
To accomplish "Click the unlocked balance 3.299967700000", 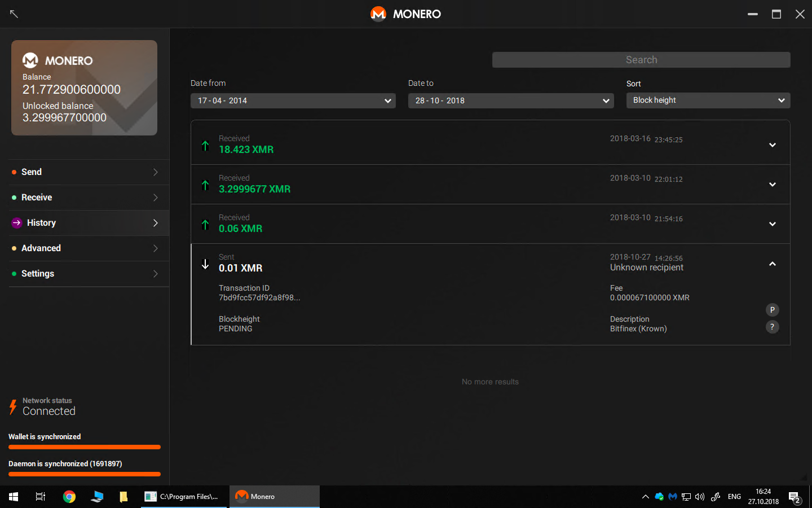I will point(64,117).
